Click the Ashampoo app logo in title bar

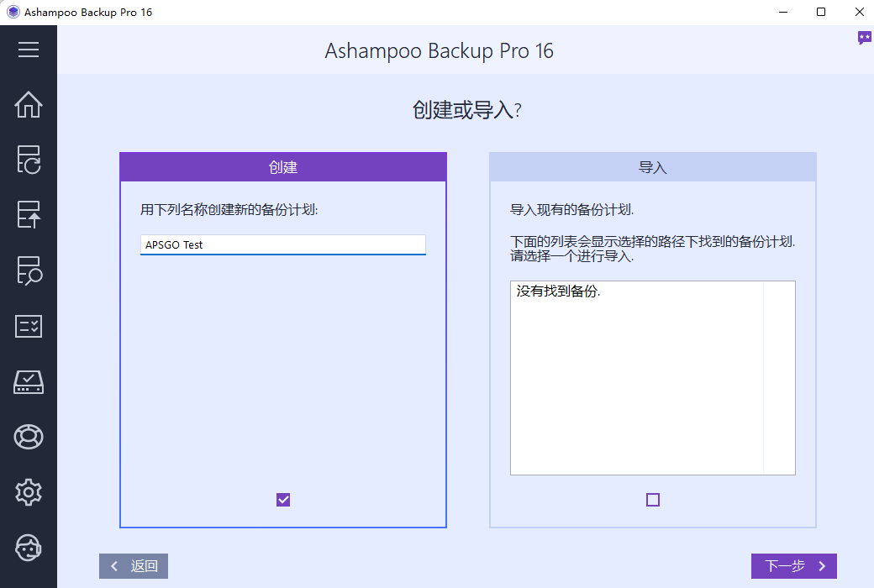point(13,12)
